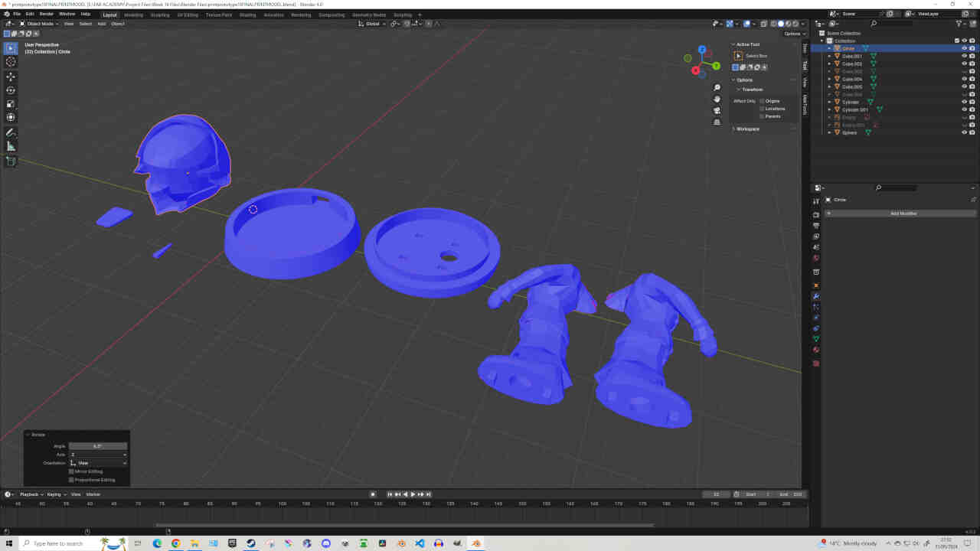Click the green Y axis on navigation gizmo
The height and width of the screenshot is (551, 980).
pos(716,66)
